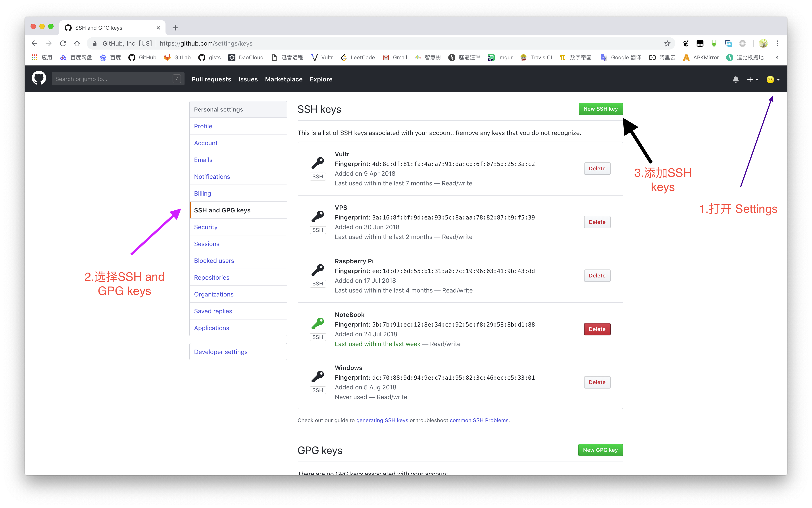Open the generating SSH keys guide link
The height and width of the screenshot is (508, 812).
click(382, 420)
